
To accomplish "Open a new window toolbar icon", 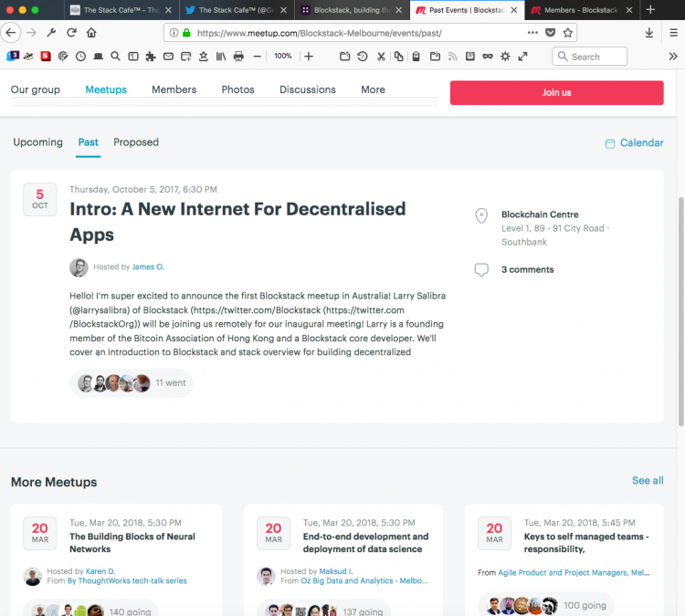I will point(186,57).
